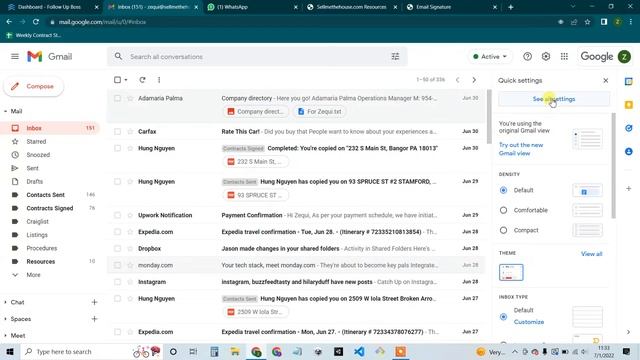Screen dimensions: 640x360
Task: Star the Adamaria Palma email
Action: pyautogui.click(x=130, y=98)
